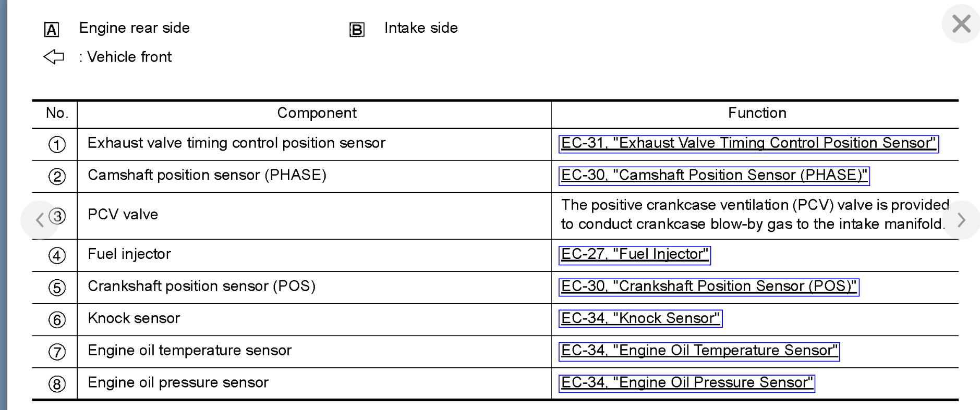This screenshot has width=980, height=410.
Task: Click the PCV valve component cell
Action: [x=123, y=215]
